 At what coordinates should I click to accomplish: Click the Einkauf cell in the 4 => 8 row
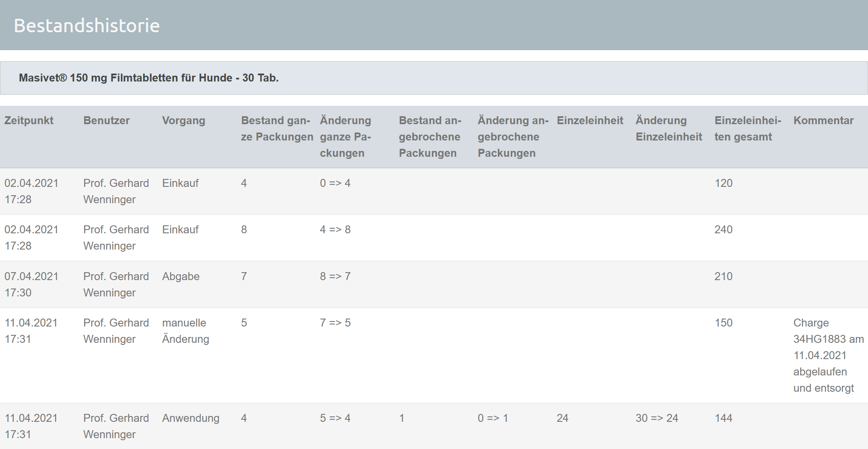[x=180, y=230]
